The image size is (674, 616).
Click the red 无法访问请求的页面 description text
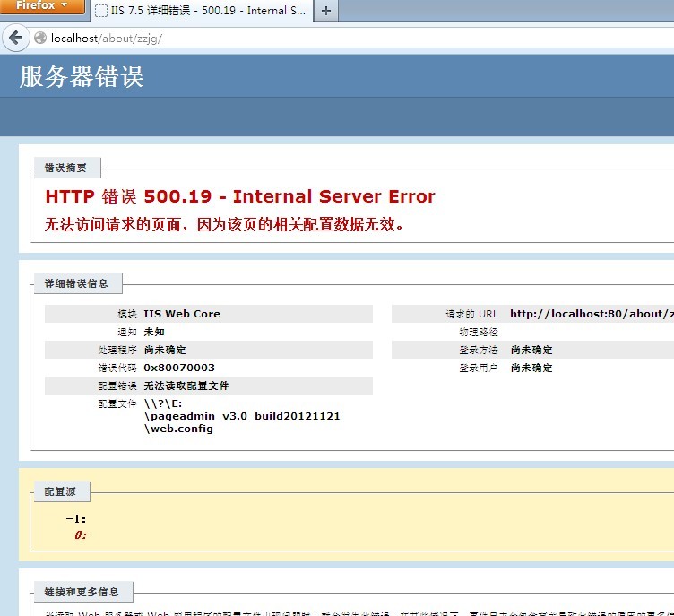224,224
